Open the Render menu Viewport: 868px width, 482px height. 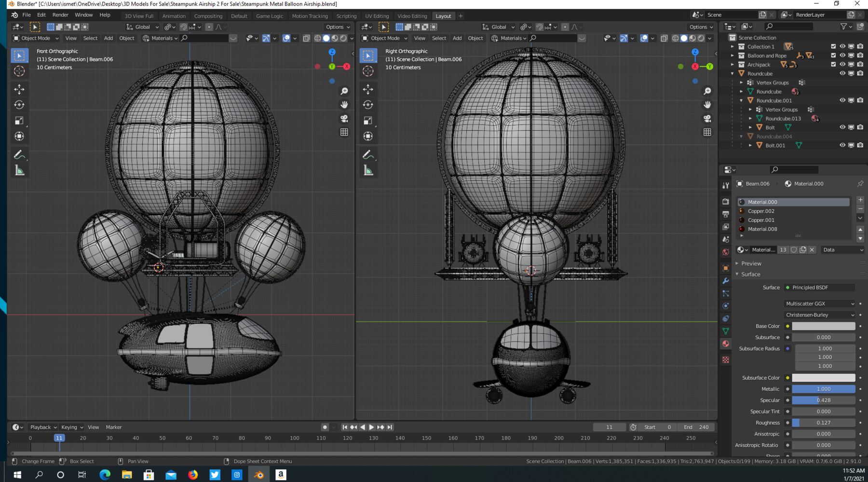(60, 14)
